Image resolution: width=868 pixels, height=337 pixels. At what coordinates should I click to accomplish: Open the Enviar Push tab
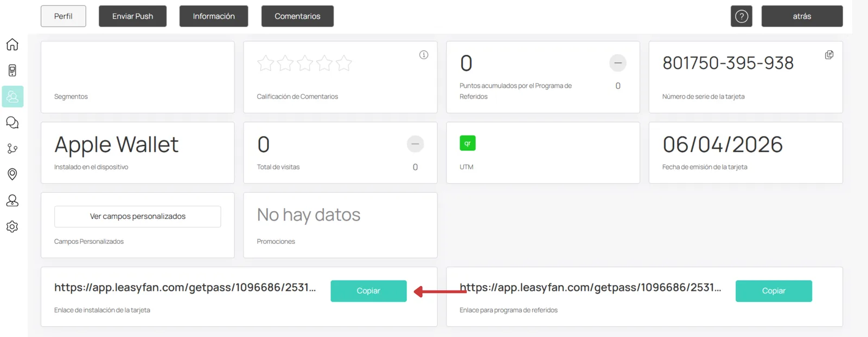(132, 16)
